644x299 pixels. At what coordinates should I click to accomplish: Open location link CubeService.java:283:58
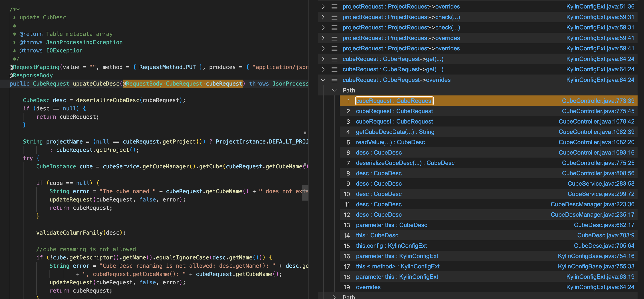tap(601, 184)
